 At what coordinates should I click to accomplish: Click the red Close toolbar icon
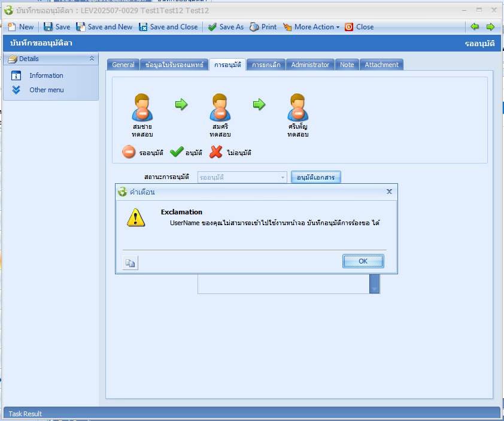[x=349, y=27]
